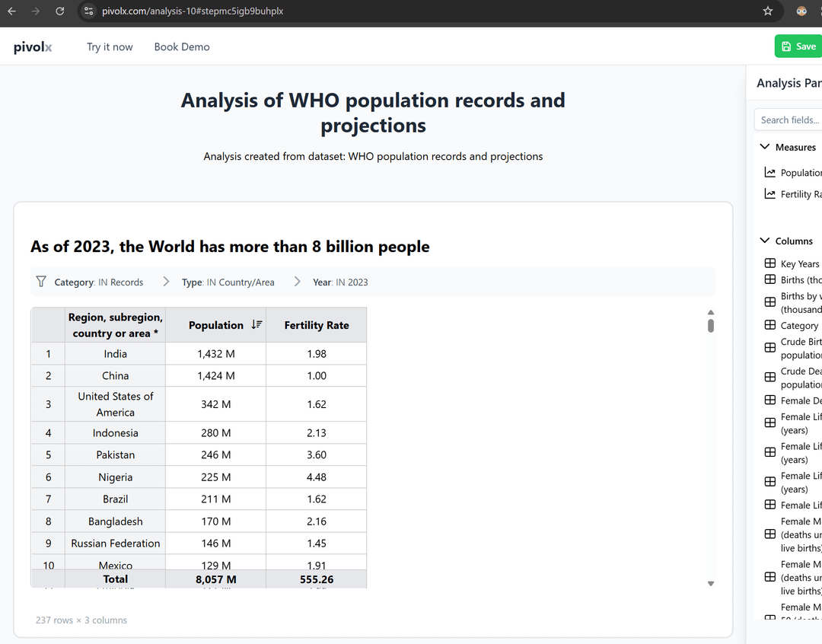Click the filter funnel icon
The width and height of the screenshot is (822, 644).
click(41, 282)
